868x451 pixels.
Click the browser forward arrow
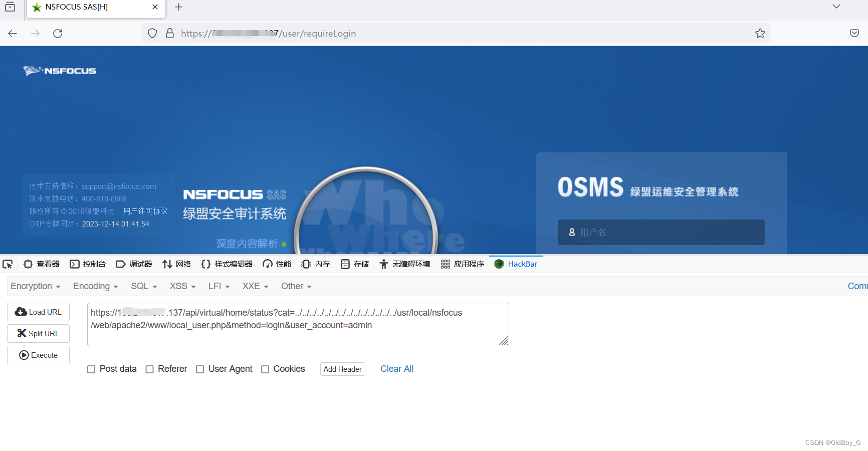pos(35,34)
